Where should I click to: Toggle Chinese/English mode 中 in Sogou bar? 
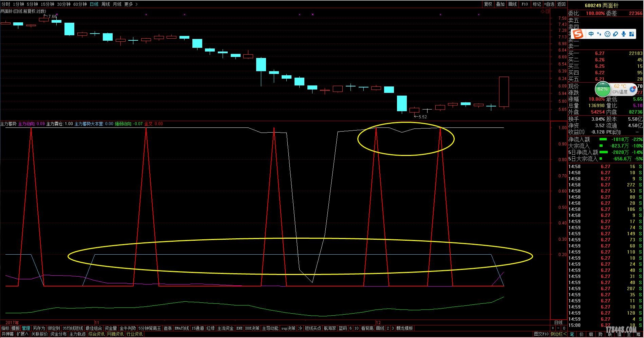pyautogui.click(x=591, y=34)
